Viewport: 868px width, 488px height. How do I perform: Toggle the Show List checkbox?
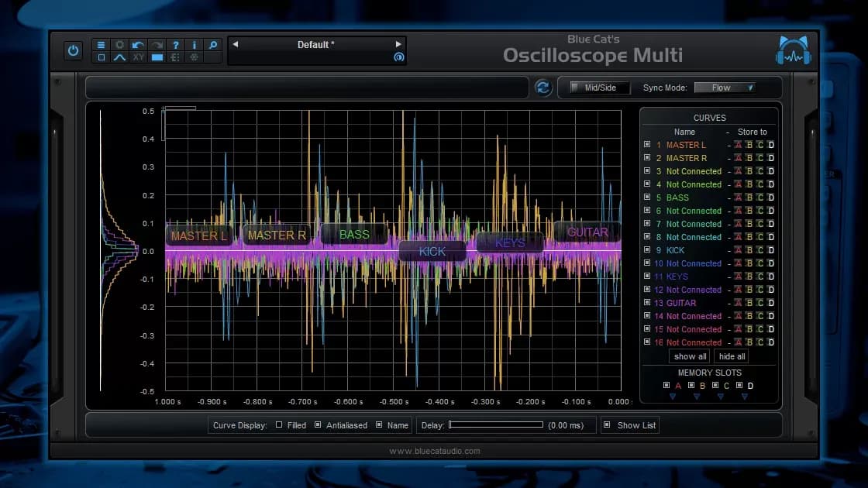point(608,425)
